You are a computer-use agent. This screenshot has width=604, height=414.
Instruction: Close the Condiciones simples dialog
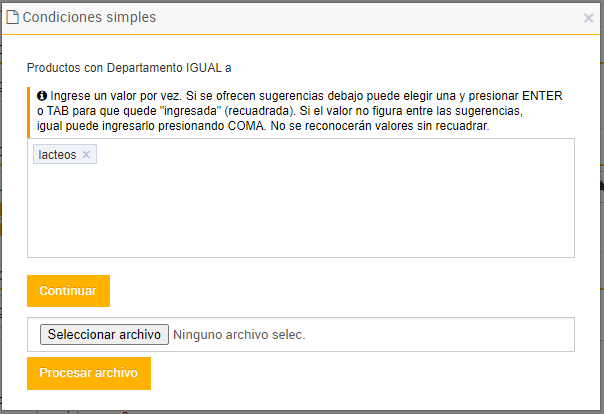(x=588, y=18)
